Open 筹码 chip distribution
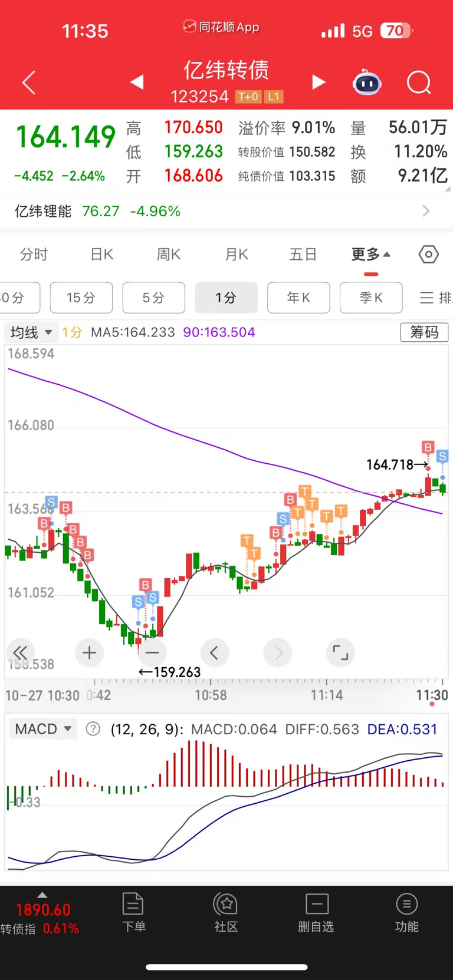The width and height of the screenshot is (453, 980). tap(424, 332)
